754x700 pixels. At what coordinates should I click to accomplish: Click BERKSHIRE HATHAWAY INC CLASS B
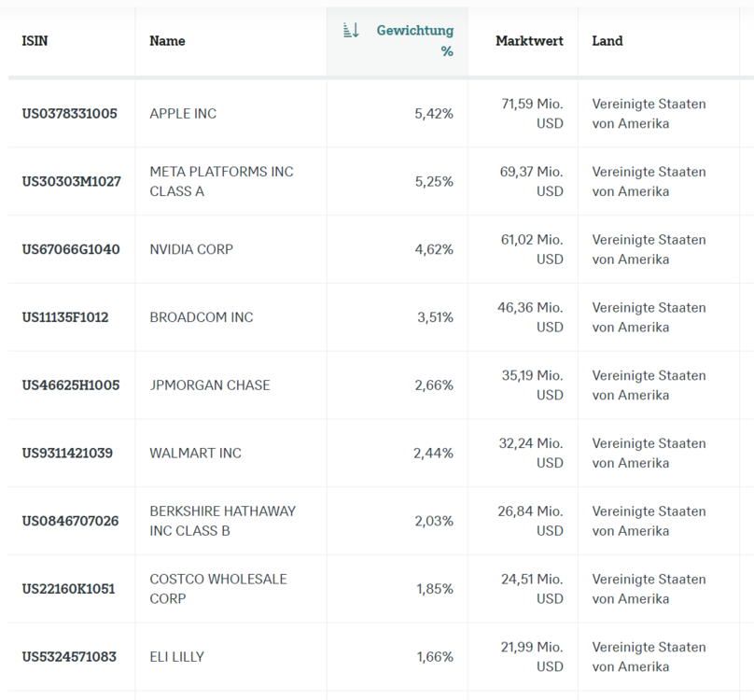click(x=222, y=521)
